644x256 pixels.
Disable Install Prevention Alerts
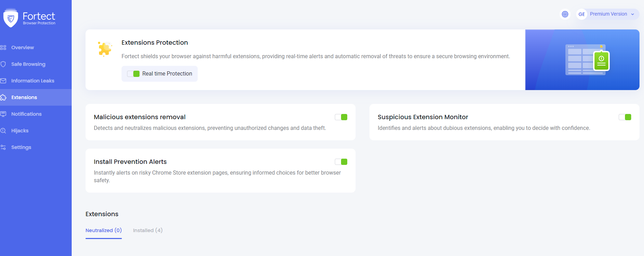tap(341, 161)
